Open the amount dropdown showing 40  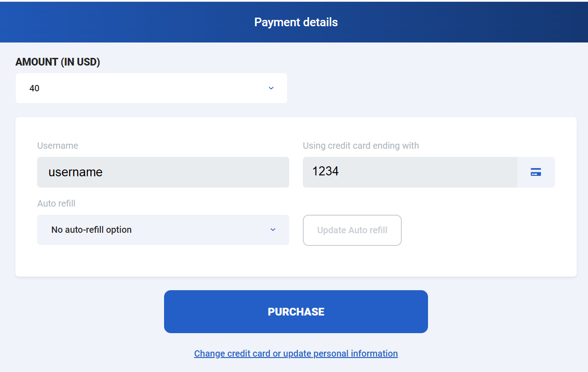[x=151, y=88]
